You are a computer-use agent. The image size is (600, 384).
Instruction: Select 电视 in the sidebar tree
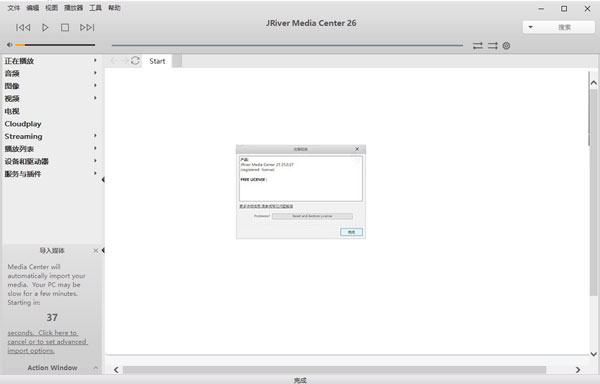[x=12, y=111]
